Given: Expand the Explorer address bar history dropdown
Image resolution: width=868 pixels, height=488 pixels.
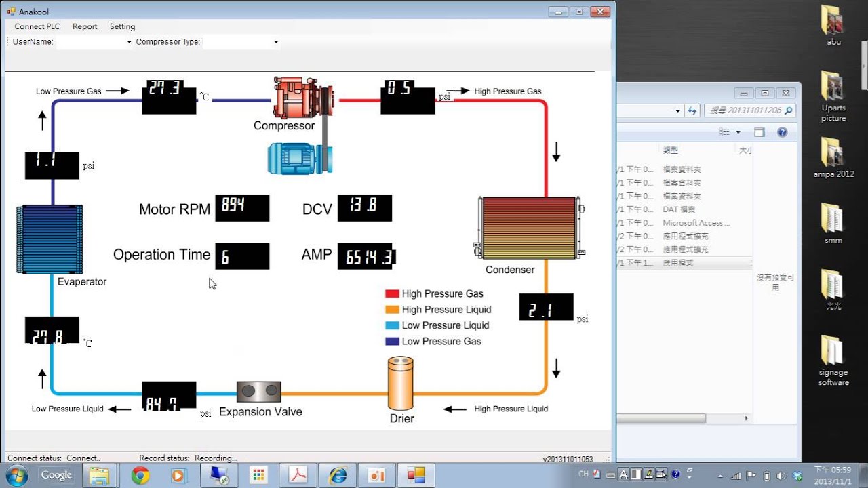Looking at the screenshot, I should (x=677, y=110).
